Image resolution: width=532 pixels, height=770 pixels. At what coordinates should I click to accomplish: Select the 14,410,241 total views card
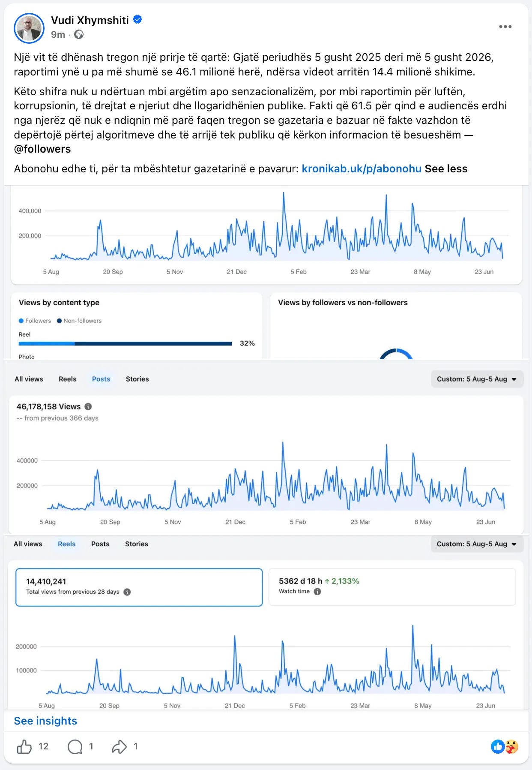[139, 587]
